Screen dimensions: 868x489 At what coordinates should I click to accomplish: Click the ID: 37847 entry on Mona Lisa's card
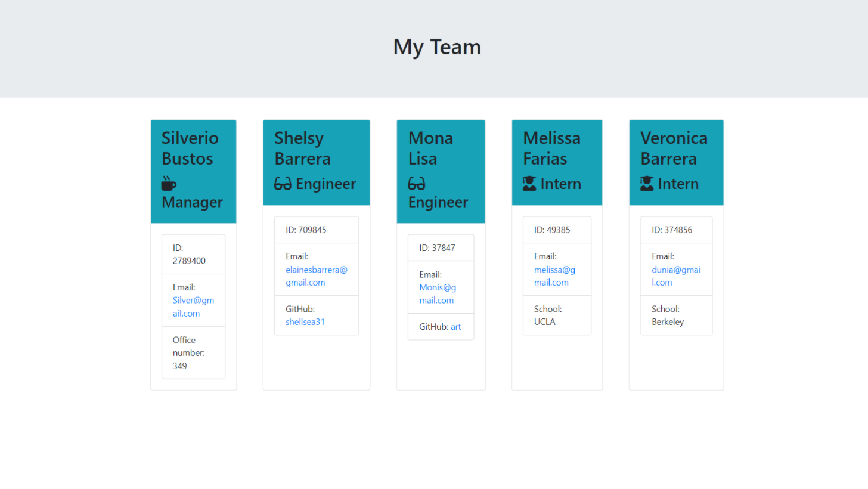tap(441, 247)
